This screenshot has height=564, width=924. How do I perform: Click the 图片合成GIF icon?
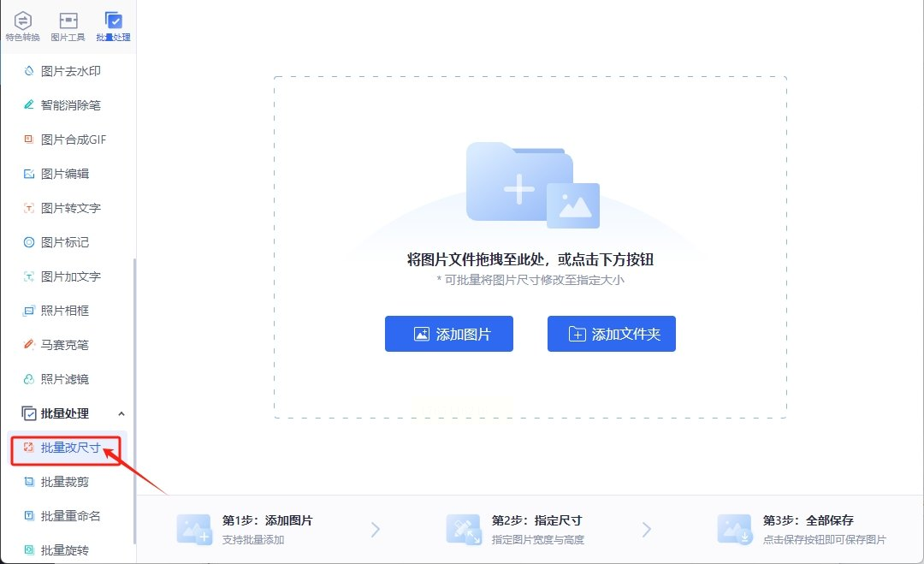click(29, 140)
